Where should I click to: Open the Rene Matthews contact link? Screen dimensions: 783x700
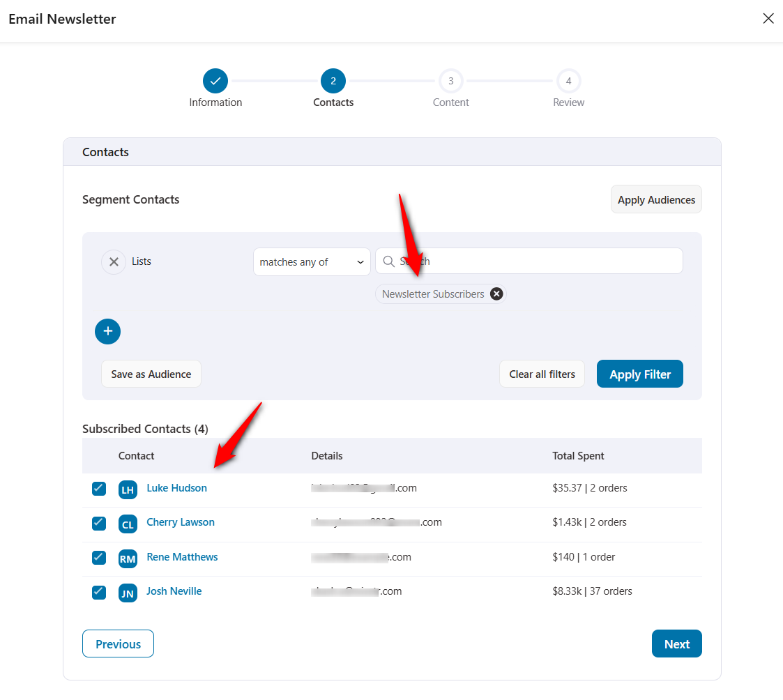181,557
